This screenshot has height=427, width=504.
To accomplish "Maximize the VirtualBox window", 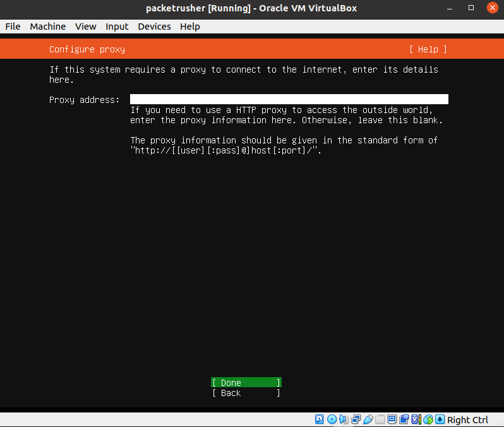I will [x=471, y=8].
